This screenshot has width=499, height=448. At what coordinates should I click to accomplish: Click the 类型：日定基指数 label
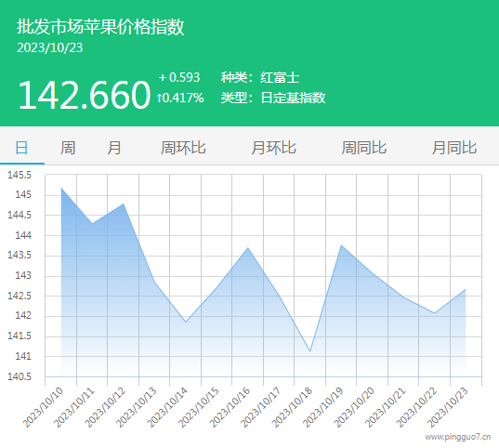[273, 98]
